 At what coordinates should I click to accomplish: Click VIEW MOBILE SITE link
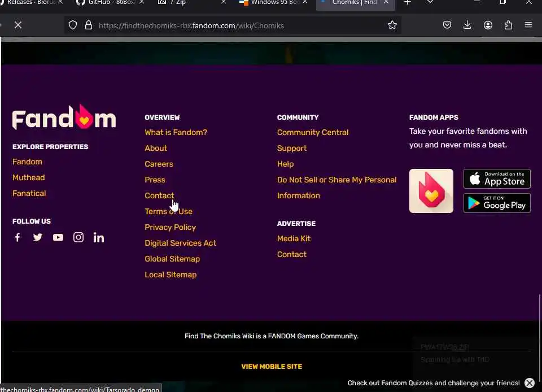click(x=272, y=367)
